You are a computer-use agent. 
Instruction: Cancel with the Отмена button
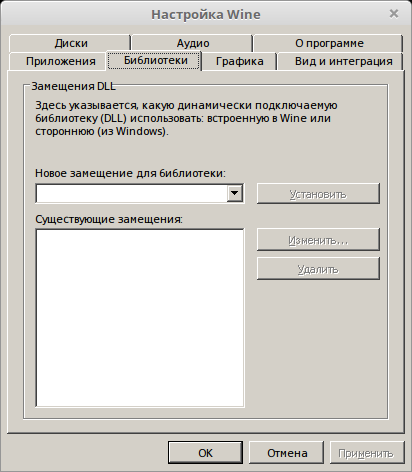click(287, 453)
